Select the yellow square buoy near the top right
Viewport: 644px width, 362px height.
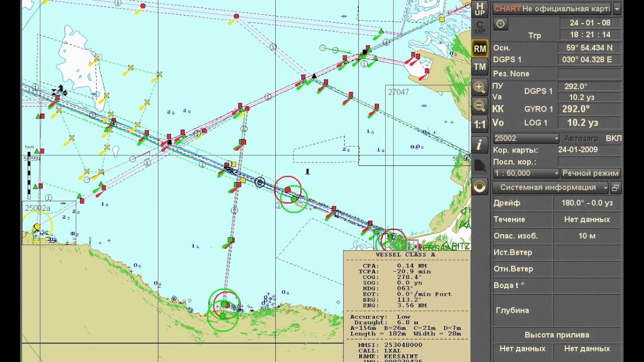click(441, 20)
